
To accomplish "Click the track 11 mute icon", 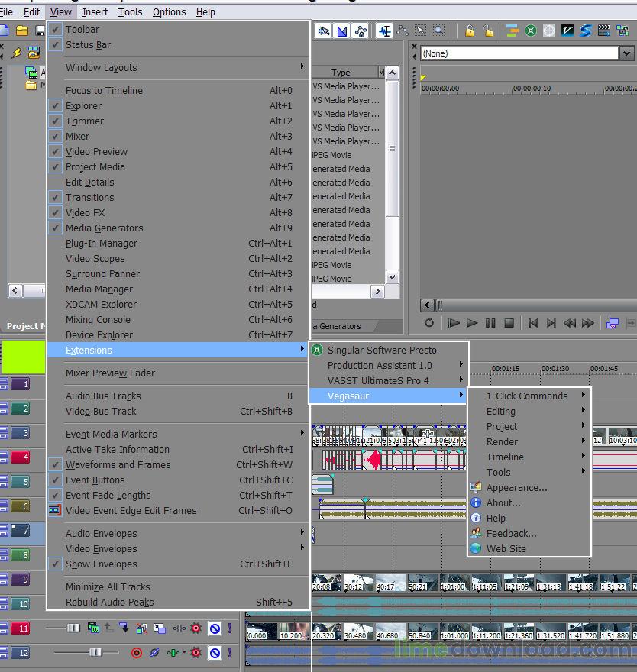I will tap(215, 628).
